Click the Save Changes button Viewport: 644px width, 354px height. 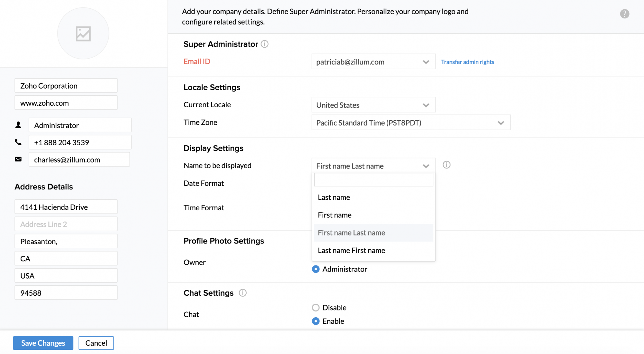click(43, 343)
